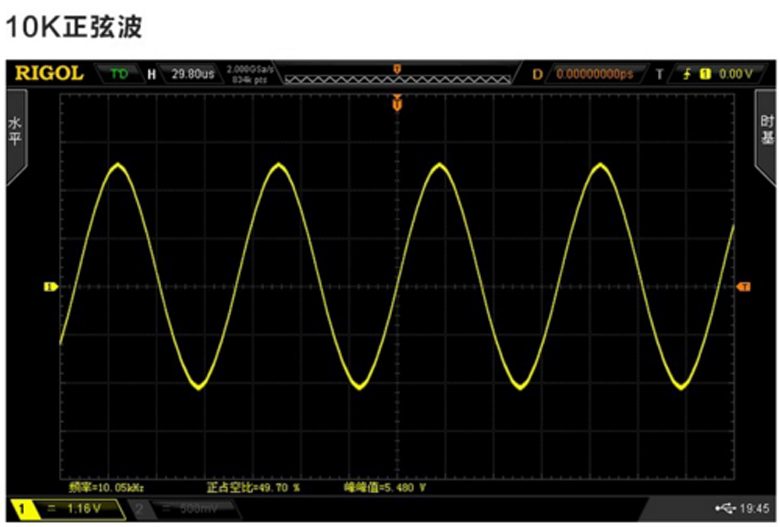Click the 正占空比 duty cycle measurement
This screenshot has width=780, height=527.
pos(253,488)
